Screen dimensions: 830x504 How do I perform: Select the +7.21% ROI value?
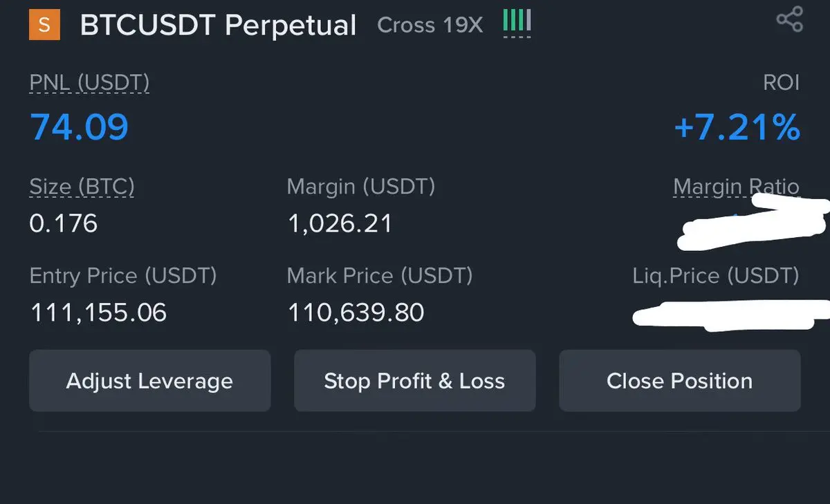[737, 127]
